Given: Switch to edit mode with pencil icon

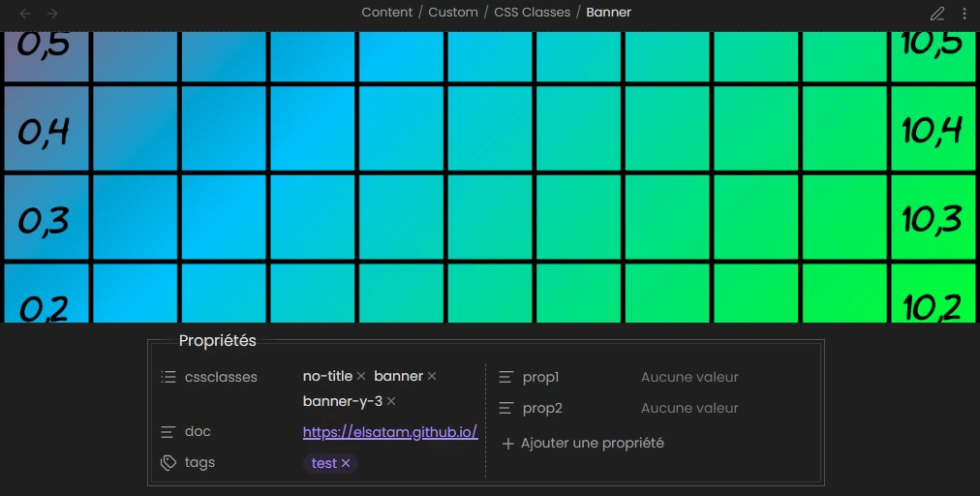Looking at the screenshot, I should click(936, 14).
